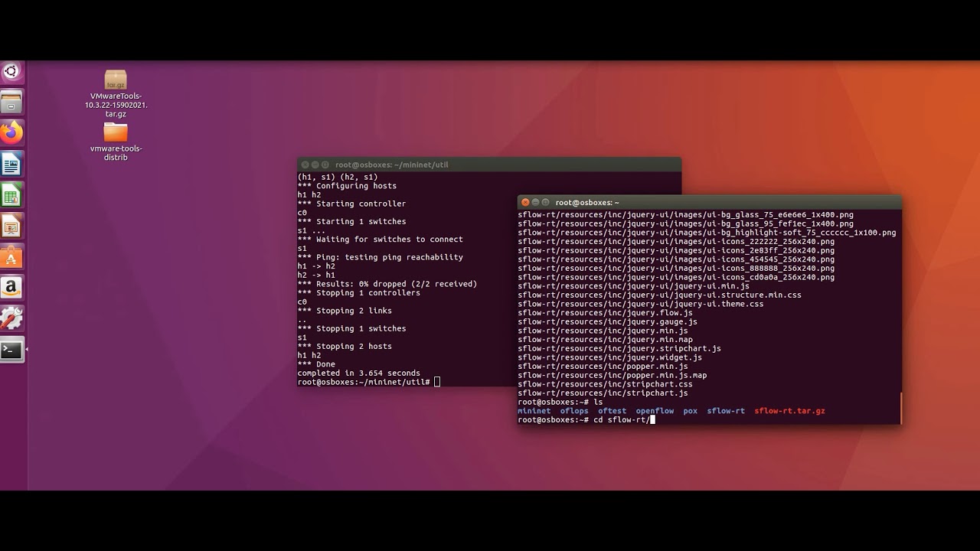Click 'h1 -> h2' ping result line
980x551 pixels.
click(316, 266)
